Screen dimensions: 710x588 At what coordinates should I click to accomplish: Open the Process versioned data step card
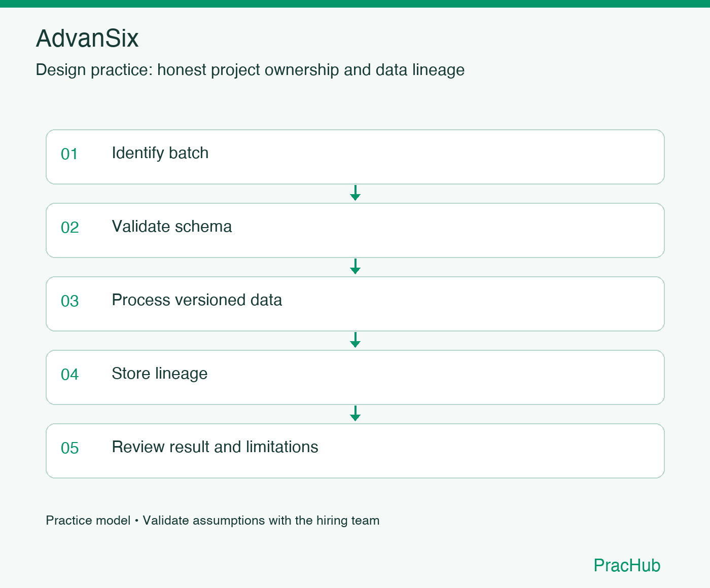pyautogui.click(x=355, y=304)
